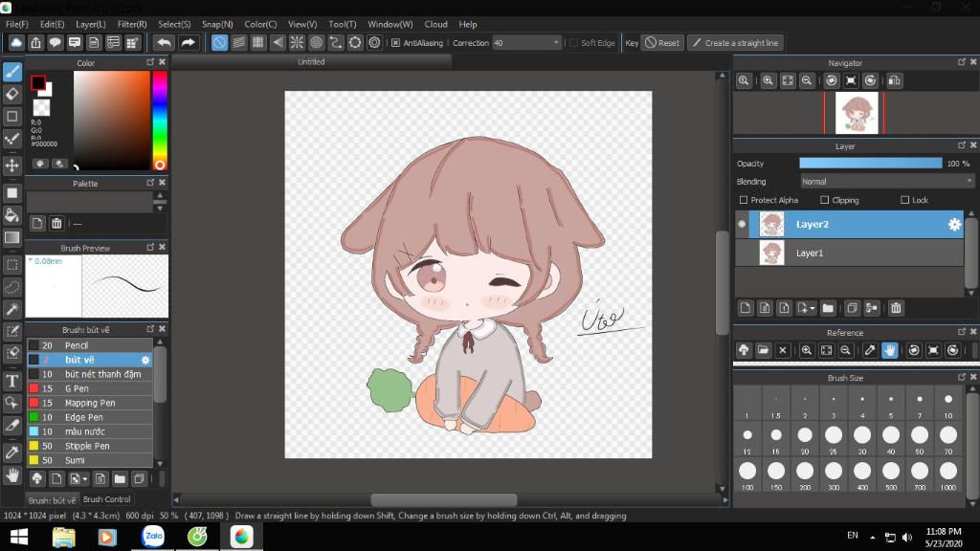Click the Windows Start button
Screen dimensions: 980x551
[19, 537]
